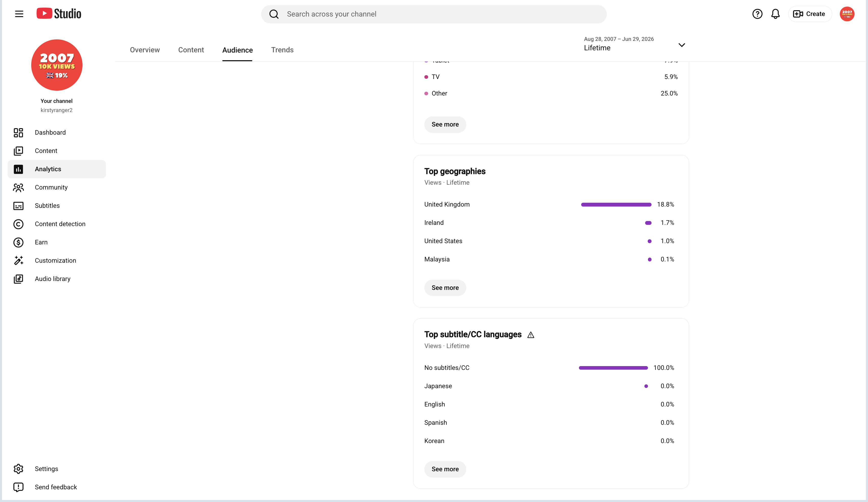868x502 pixels.
Task: Click the Audio library icon
Action: tap(18, 279)
